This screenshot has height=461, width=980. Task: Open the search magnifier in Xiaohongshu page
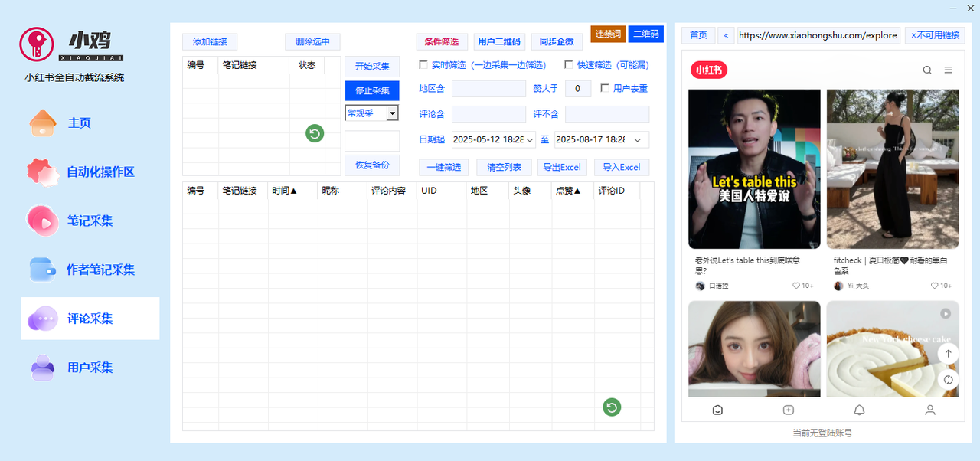[927, 70]
